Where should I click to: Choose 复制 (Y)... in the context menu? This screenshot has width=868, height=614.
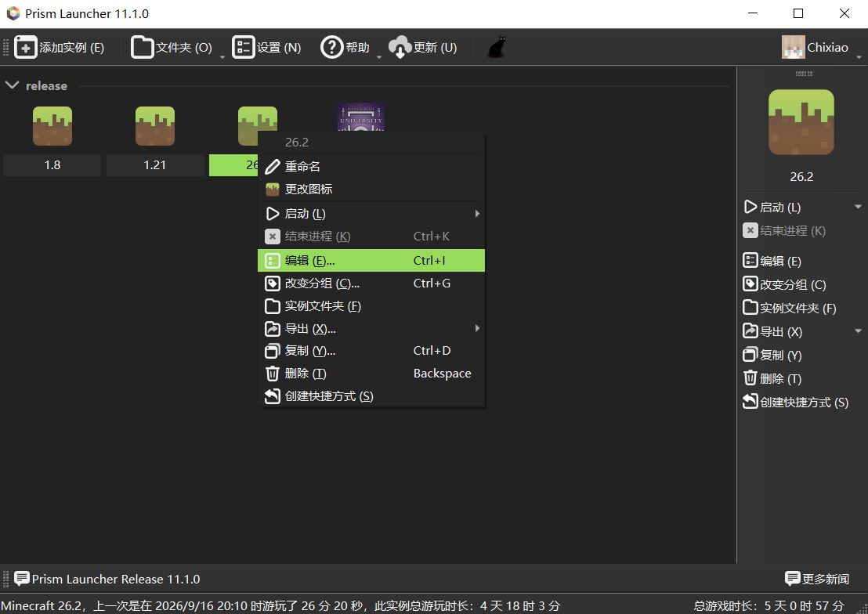[x=371, y=350]
